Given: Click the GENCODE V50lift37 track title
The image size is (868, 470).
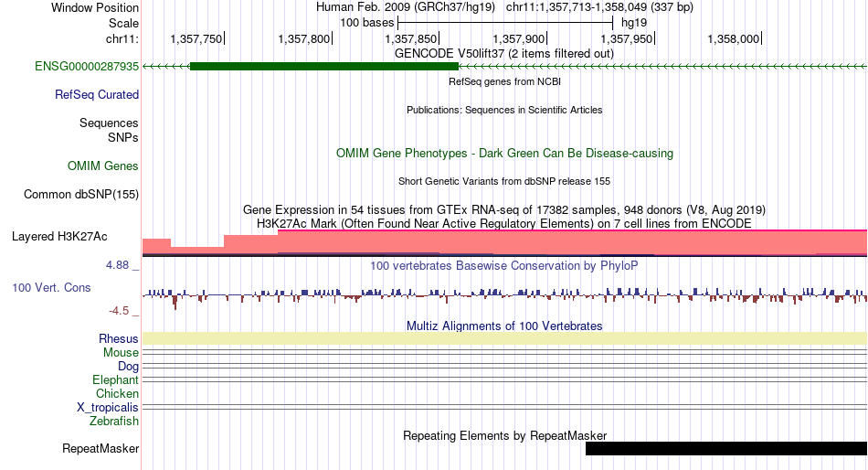Looking at the screenshot, I should [x=504, y=54].
